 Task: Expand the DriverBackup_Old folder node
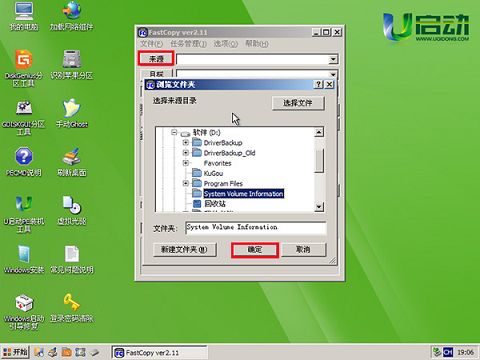point(186,153)
